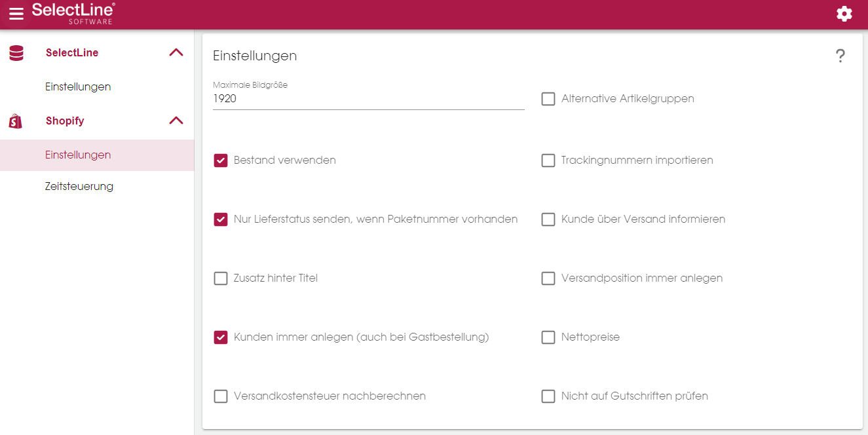Enable Alternative Artikelgruppen checkbox
Image resolution: width=868 pixels, height=435 pixels.
548,100
